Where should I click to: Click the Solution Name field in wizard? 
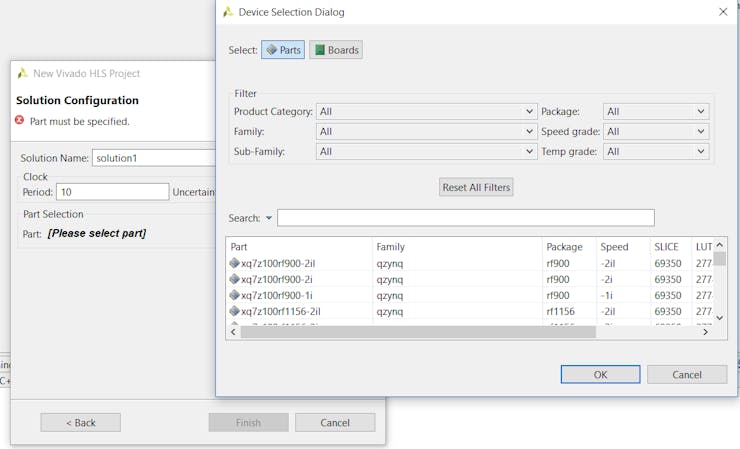coord(154,158)
